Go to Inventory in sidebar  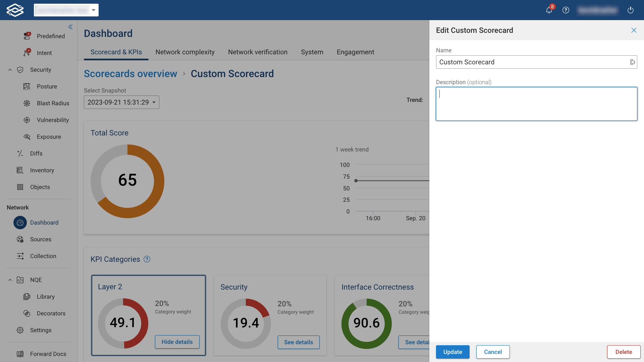pos(42,170)
